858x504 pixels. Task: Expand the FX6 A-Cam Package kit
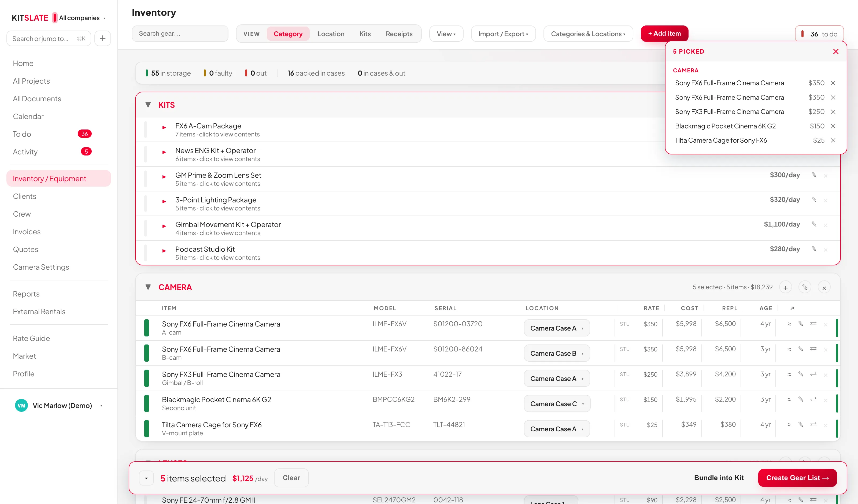click(x=164, y=128)
